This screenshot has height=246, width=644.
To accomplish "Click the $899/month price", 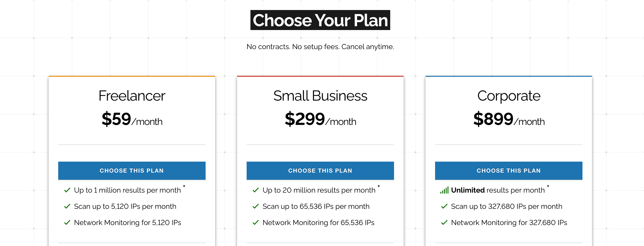I will pos(509,119).
